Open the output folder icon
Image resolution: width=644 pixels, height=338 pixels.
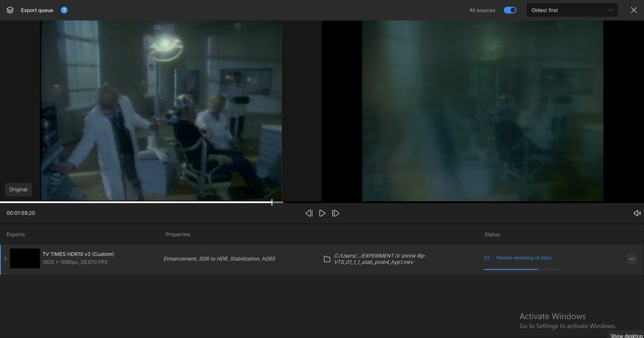327,259
